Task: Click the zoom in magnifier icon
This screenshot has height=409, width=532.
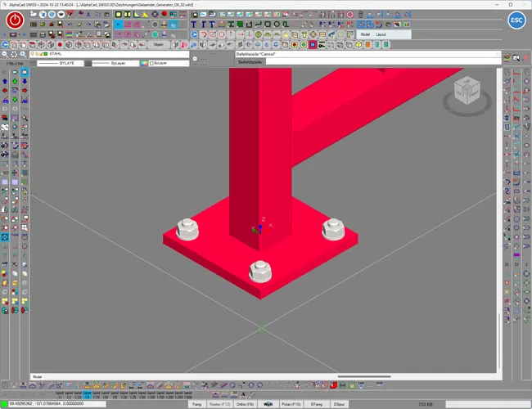Action: click(23, 54)
